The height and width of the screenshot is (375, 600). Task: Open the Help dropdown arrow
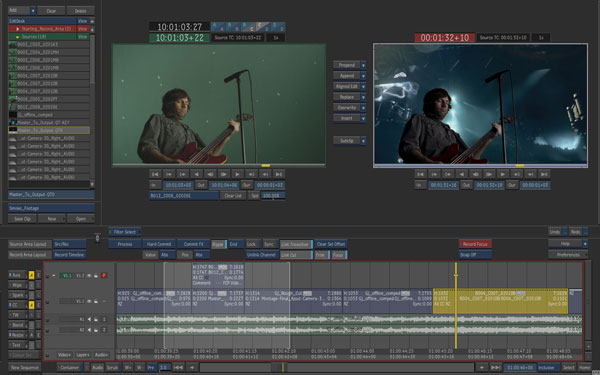click(585, 244)
